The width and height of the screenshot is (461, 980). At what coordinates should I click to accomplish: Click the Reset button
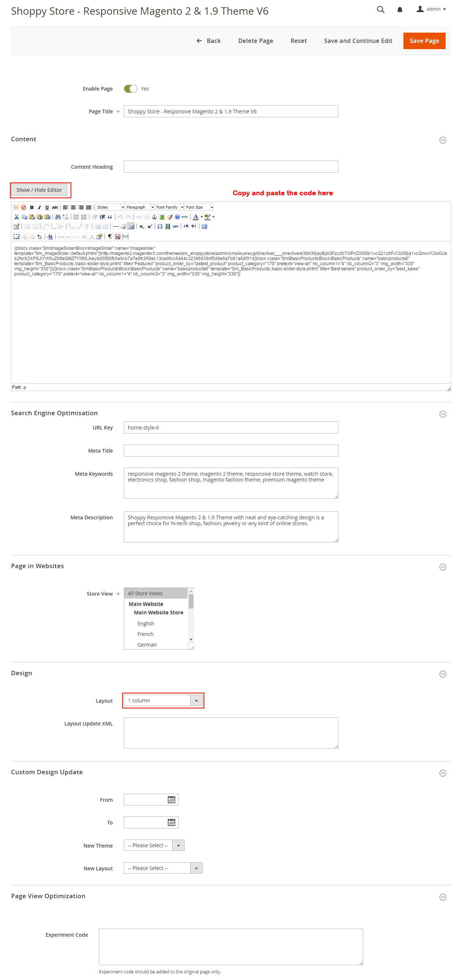click(x=298, y=41)
